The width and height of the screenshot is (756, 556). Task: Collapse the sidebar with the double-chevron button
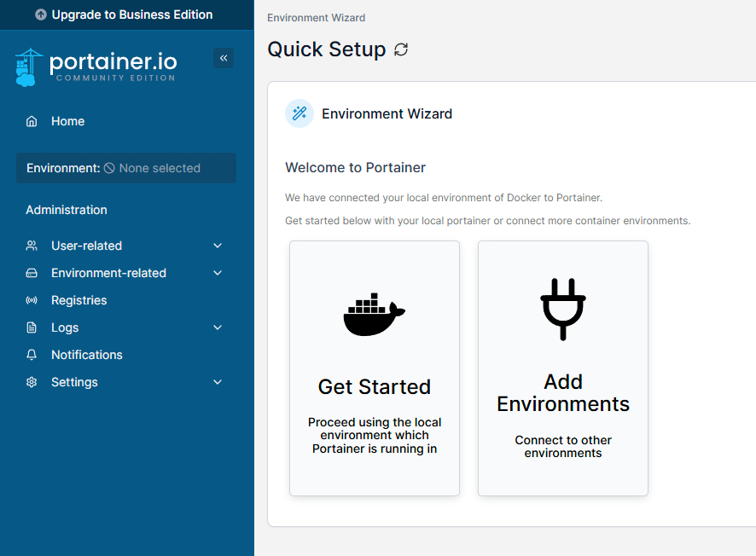click(x=223, y=58)
